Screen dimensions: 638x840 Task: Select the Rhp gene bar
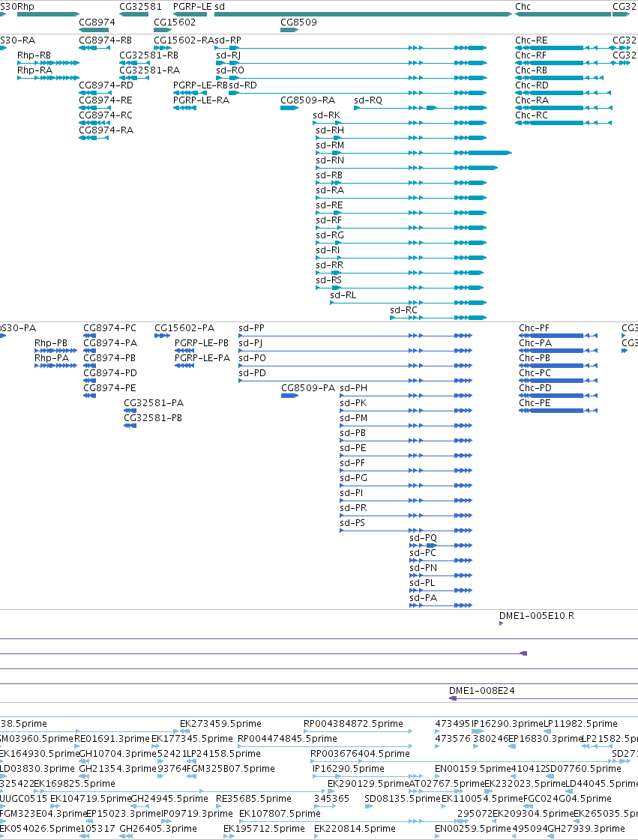[x=48, y=14]
